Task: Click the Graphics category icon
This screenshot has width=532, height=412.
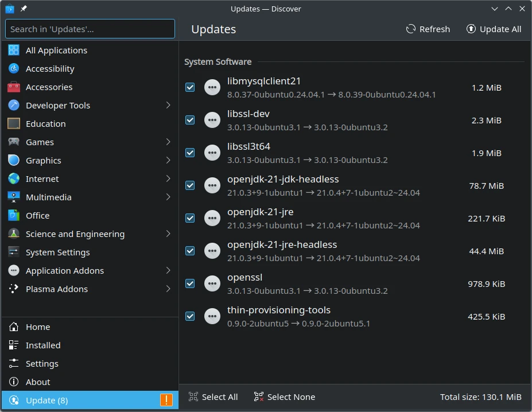Action: click(x=14, y=160)
